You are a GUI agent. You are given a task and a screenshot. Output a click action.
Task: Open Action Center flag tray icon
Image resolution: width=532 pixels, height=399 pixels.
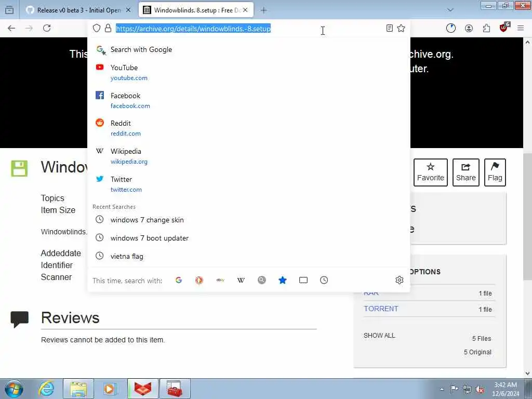(454, 389)
